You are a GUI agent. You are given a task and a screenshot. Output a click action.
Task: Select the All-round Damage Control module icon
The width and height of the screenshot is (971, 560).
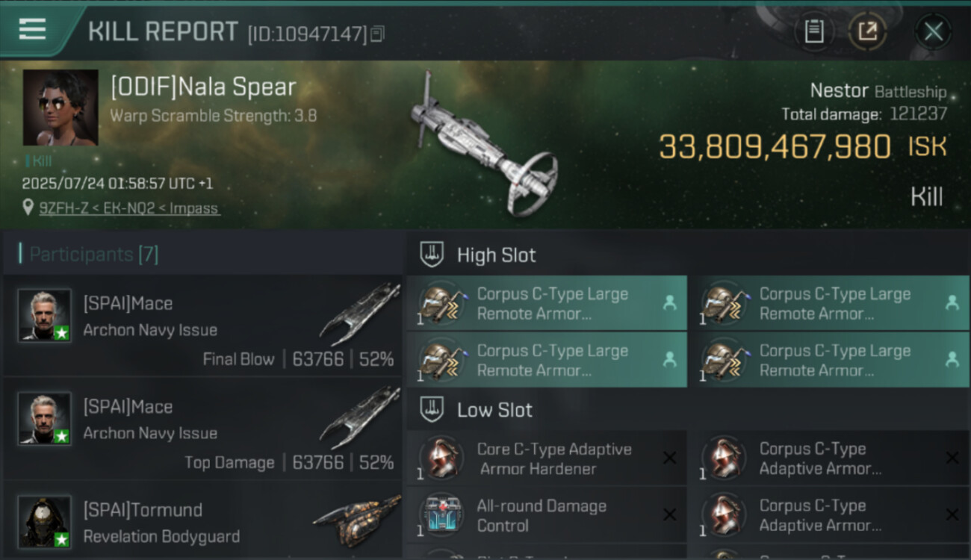[441, 514]
